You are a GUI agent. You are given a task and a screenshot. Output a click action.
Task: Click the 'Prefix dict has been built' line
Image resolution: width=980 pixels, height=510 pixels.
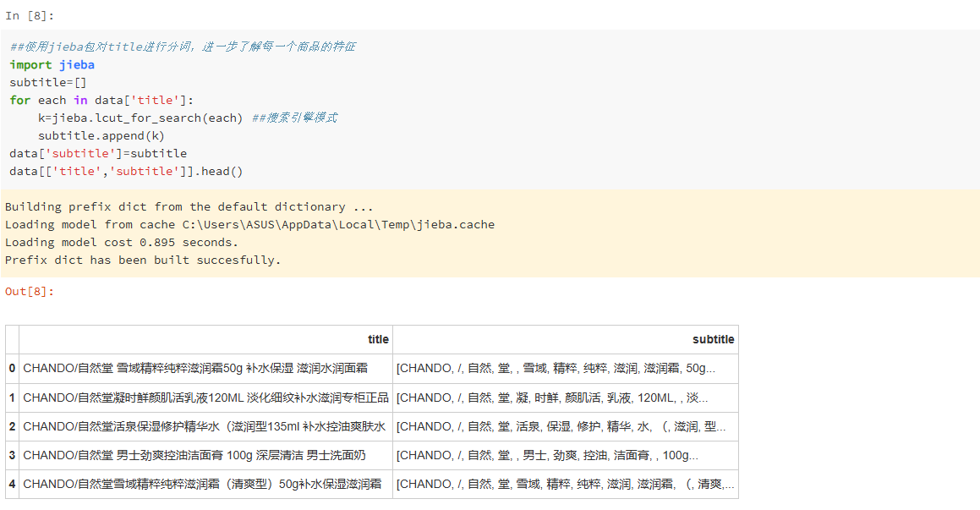tap(143, 260)
